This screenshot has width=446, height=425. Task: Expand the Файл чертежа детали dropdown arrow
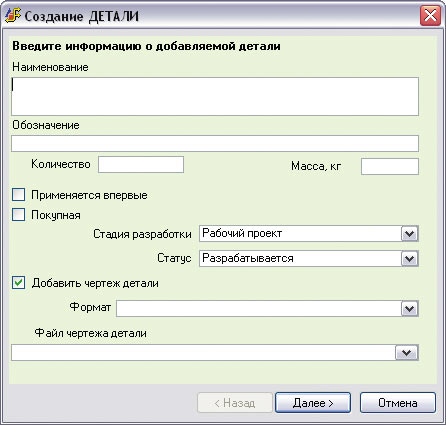point(407,353)
